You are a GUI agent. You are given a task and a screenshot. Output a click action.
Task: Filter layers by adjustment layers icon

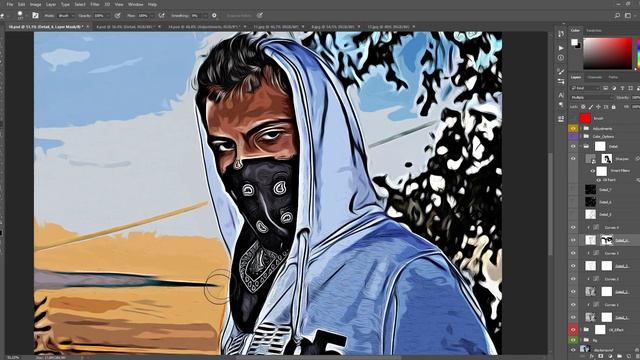click(614, 88)
